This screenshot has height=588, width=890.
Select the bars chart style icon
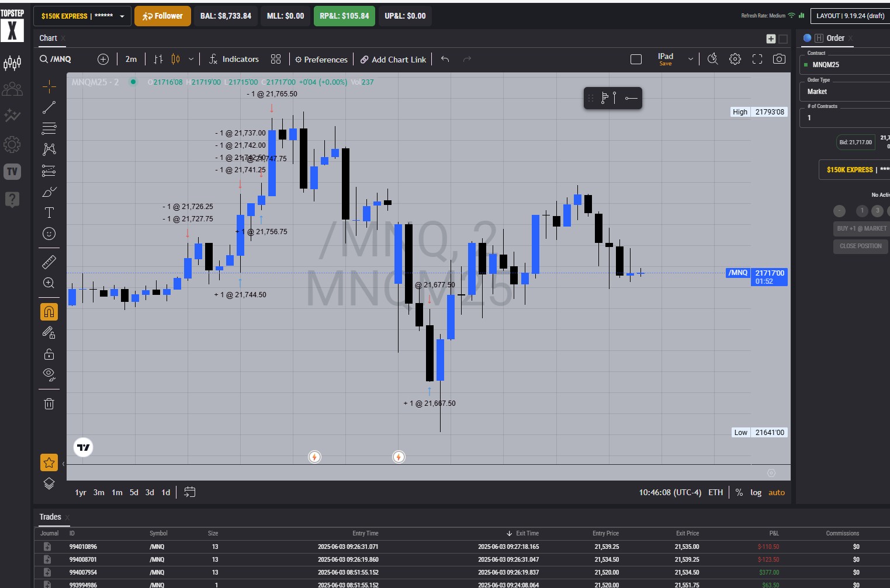[x=158, y=59]
